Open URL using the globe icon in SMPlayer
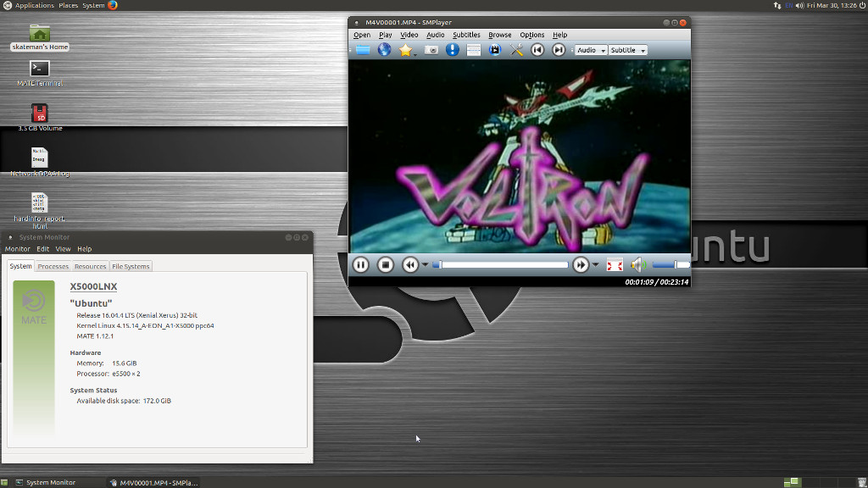This screenshot has height=488, width=868. [384, 50]
